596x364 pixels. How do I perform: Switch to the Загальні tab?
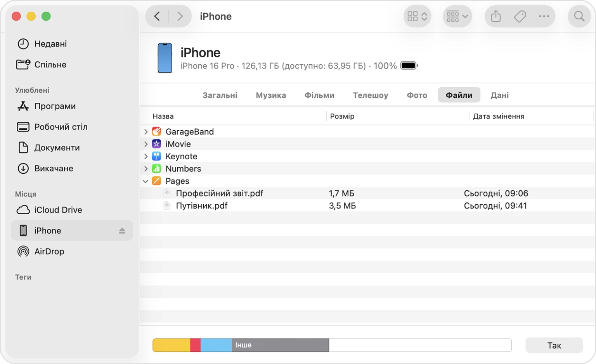pyautogui.click(x=220, y=95)
